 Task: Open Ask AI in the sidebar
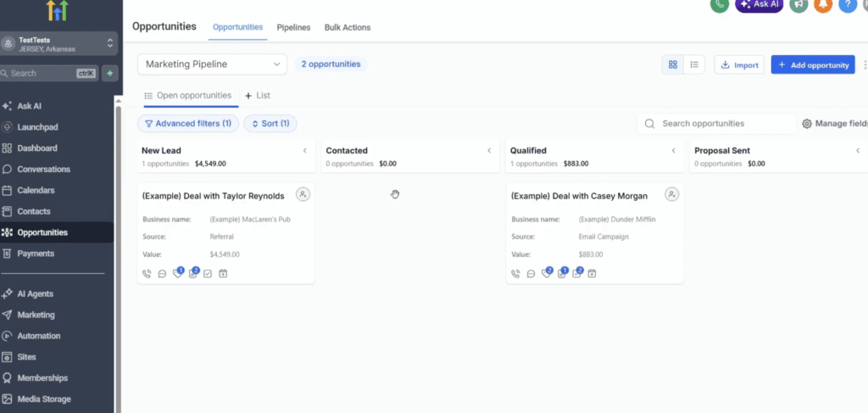click(30, 106)
